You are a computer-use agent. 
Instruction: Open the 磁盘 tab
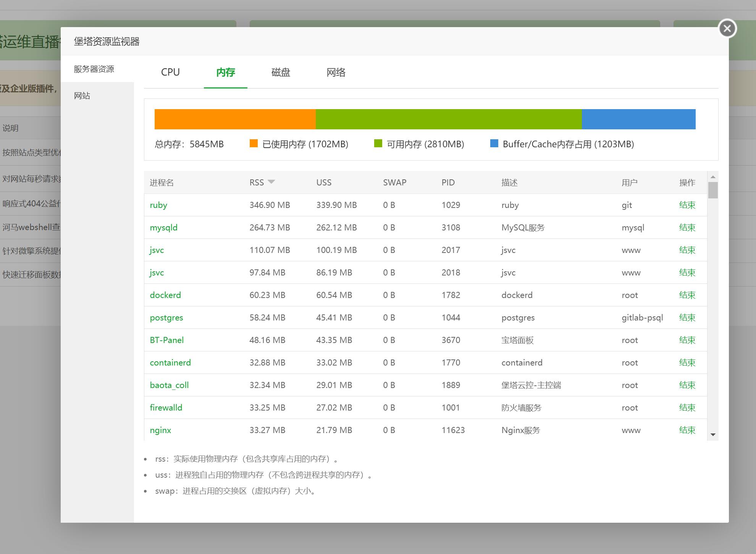(281, 72)
